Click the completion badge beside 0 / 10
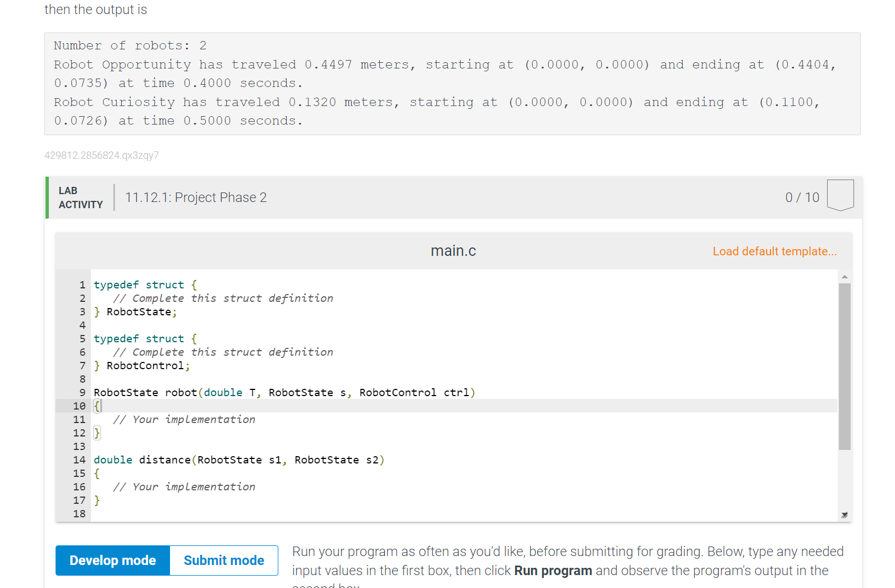The height and width of the screenshot is (588, 895). [x=840, y=195]
